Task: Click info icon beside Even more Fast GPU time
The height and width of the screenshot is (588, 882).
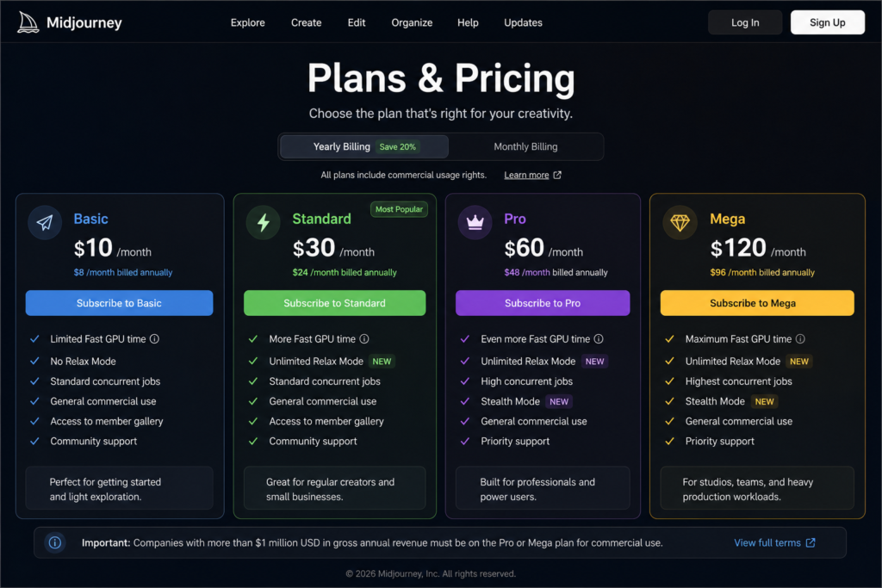Action: 599,339
